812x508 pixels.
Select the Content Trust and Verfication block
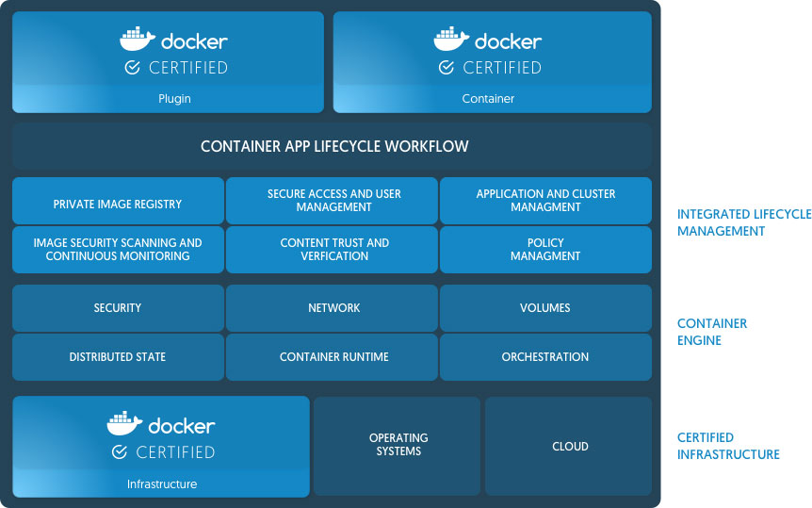click(x=332, y=250)
